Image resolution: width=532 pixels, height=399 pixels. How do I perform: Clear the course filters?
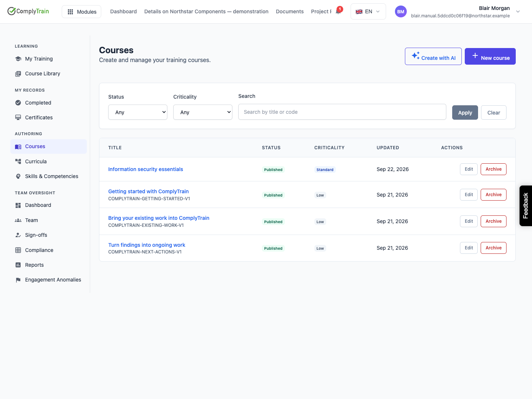pos(494,113)
